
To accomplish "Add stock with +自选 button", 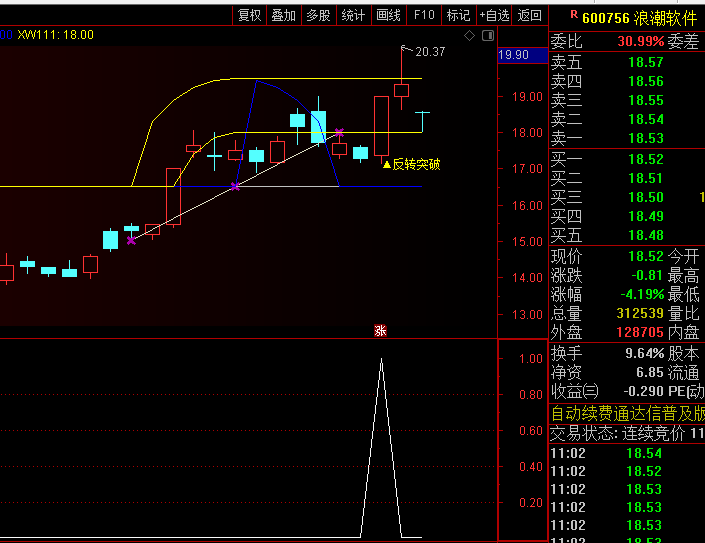I will [x=494, y=15].
